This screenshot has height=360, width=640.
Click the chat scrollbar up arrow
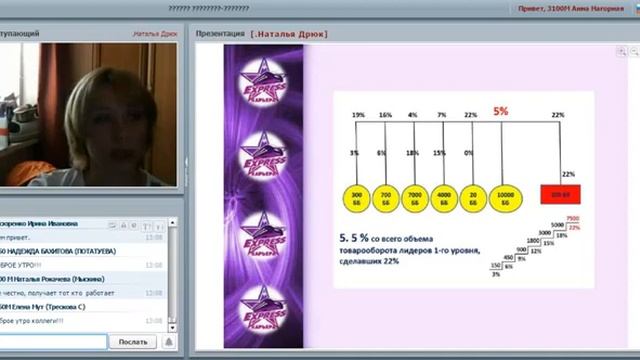pyautogui.click(x=173, y=222)
